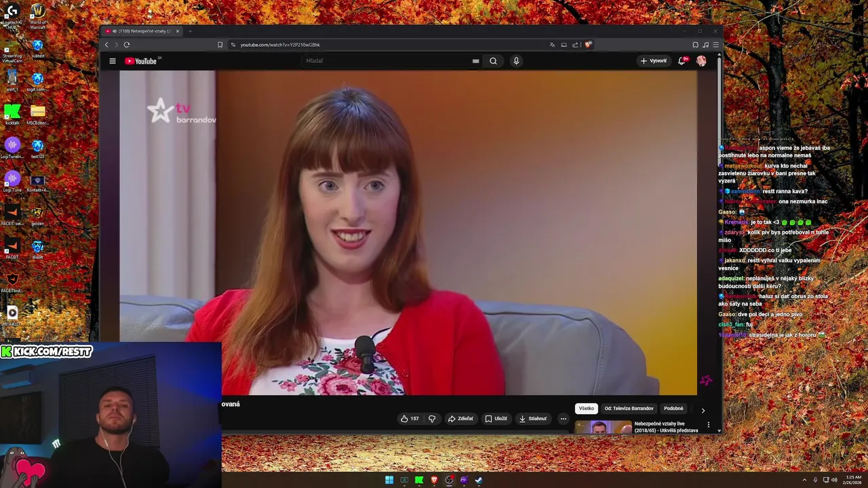The height and width of the screenshot is (488, 868).
Task: Bookmark this page in the address bar
Action: coord(220,45)
